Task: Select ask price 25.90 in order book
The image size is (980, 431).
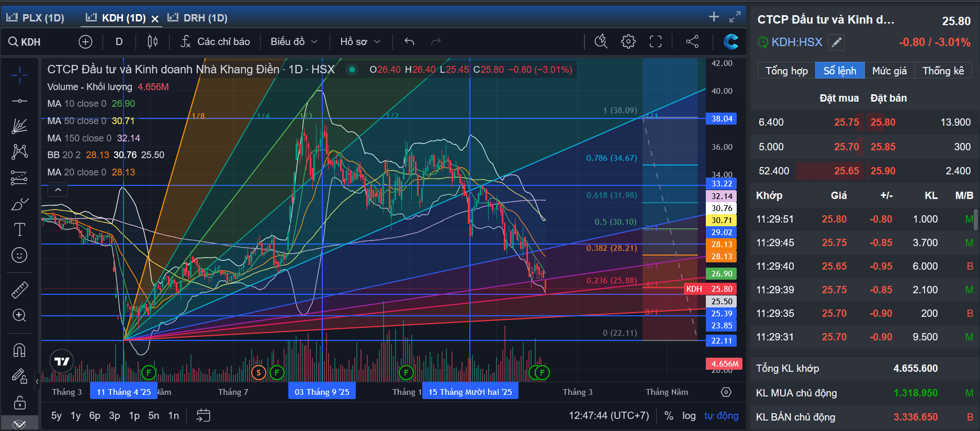Action: point(883,171)
